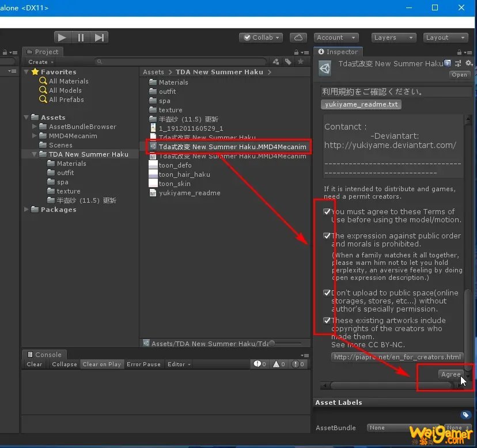Click the Console Clear button

pos(35,364)
